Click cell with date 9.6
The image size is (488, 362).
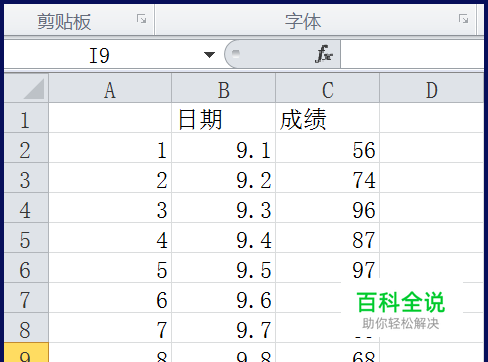coord(224,298)
